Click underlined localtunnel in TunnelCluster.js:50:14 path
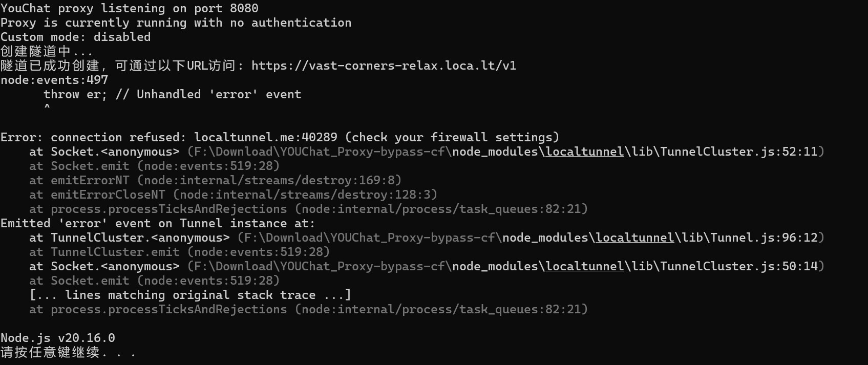Viewport: 868px width, 365px height. pos(585,267)
